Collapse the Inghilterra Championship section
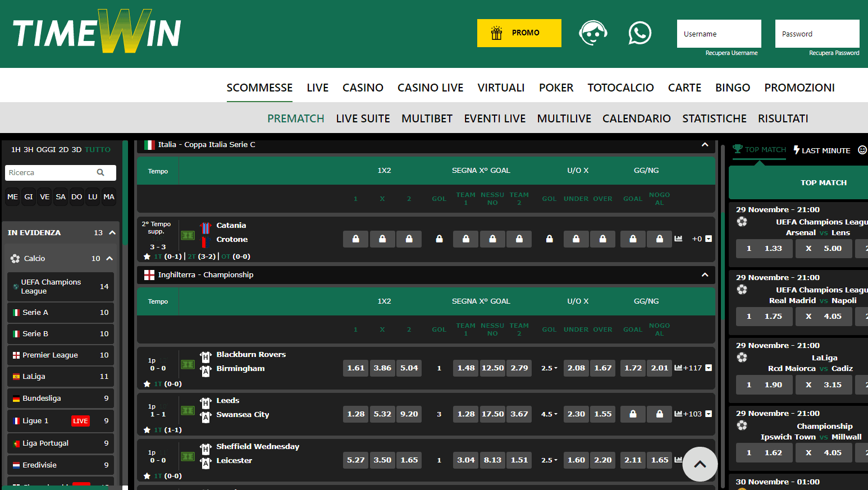 coord(705,275)
